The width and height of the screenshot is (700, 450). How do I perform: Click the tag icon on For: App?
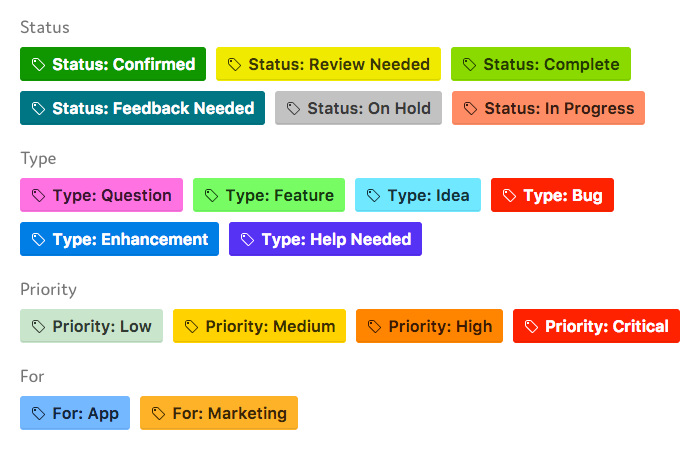point(38,413)
